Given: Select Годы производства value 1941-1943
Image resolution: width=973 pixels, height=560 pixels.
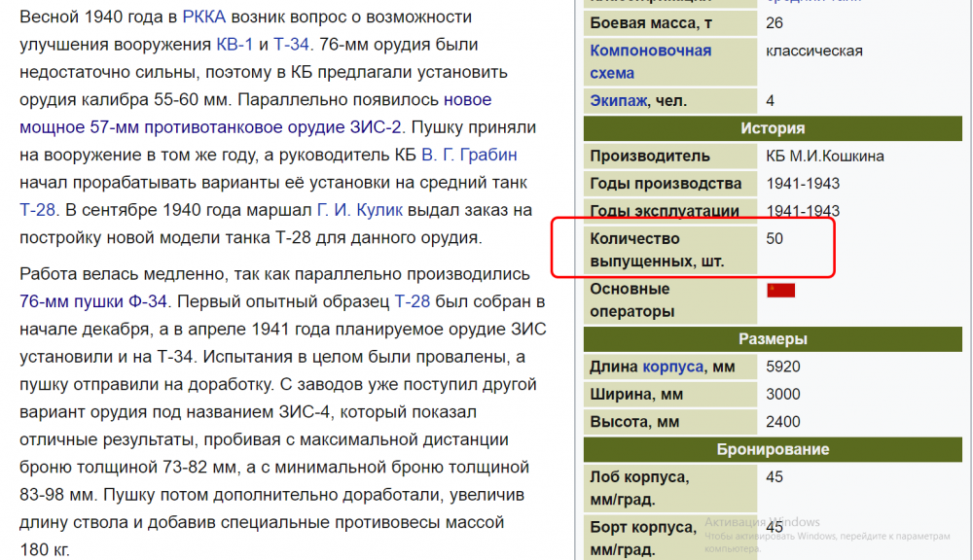Looking at the screenshot, I should pyautogui.click(x=803, y=184).
